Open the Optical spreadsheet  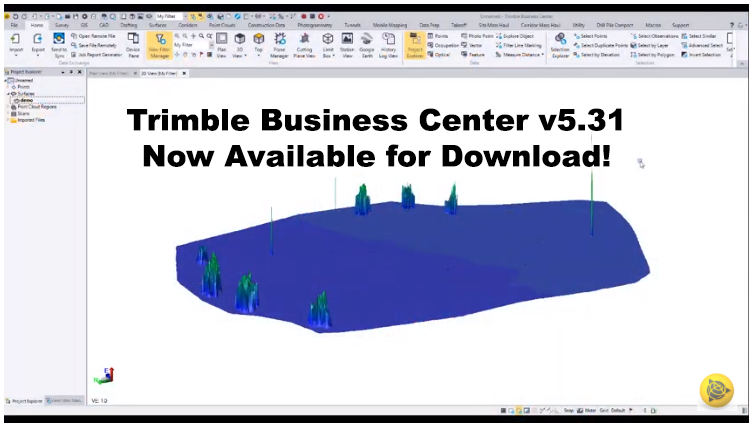pos(439,55)
